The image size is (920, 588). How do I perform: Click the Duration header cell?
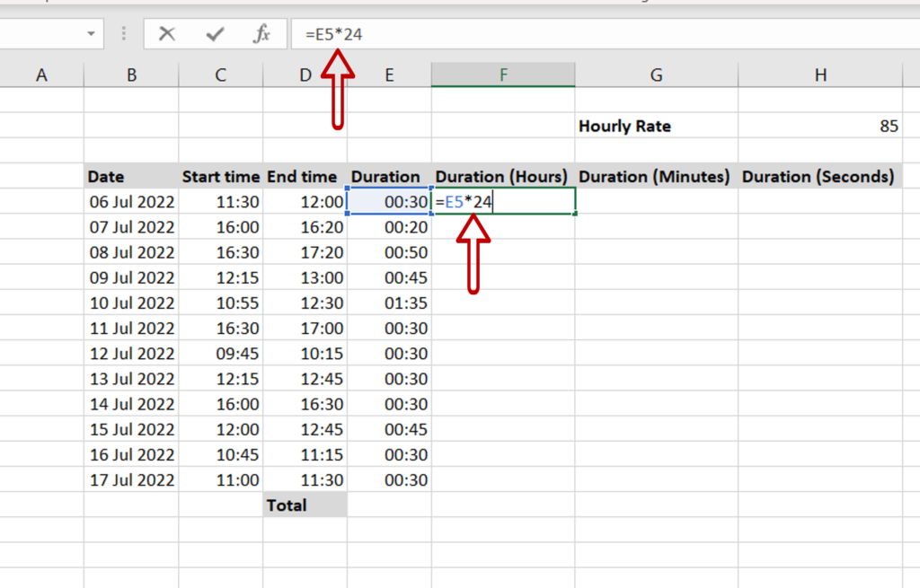tap(389, 177)
